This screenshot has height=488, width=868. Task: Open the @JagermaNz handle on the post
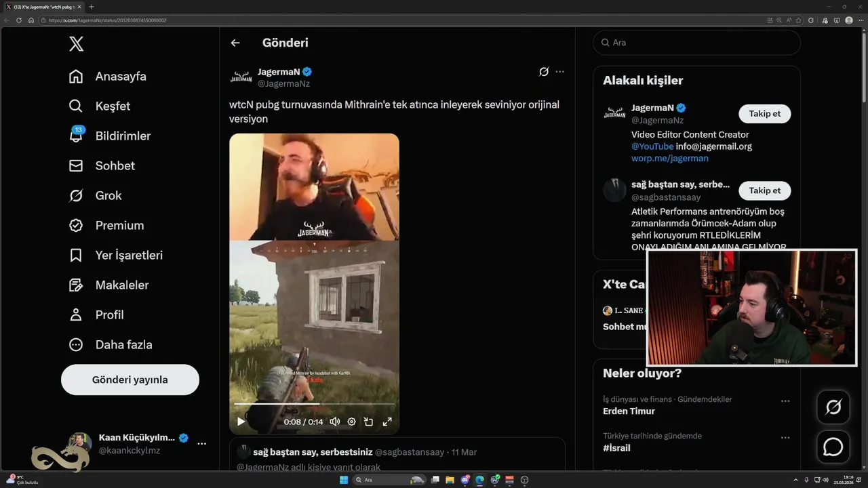click(283, 83)
